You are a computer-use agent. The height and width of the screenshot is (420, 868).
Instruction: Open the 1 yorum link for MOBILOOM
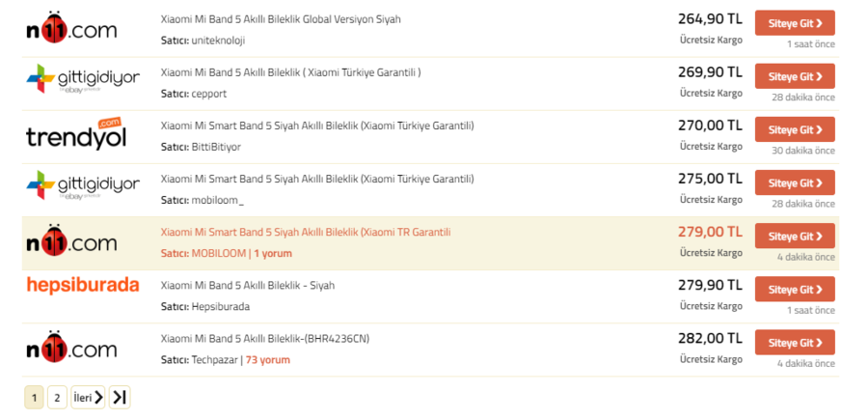[273, 253]
